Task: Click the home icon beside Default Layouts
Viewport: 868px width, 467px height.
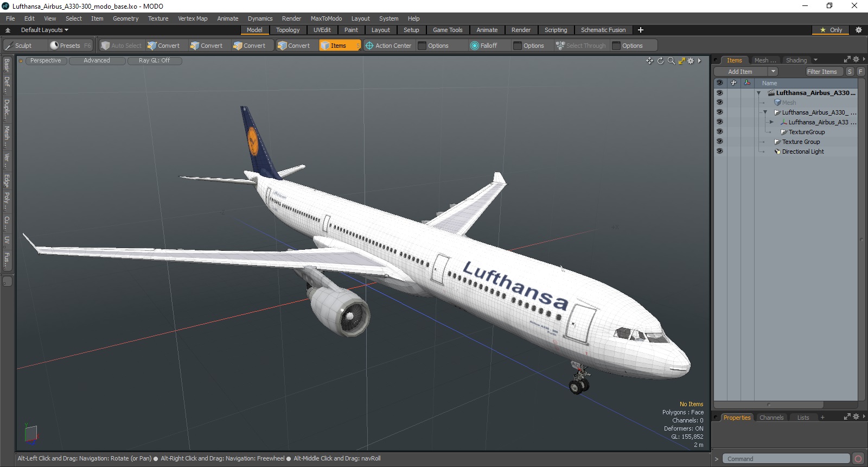Action: [x=8, y=30]
